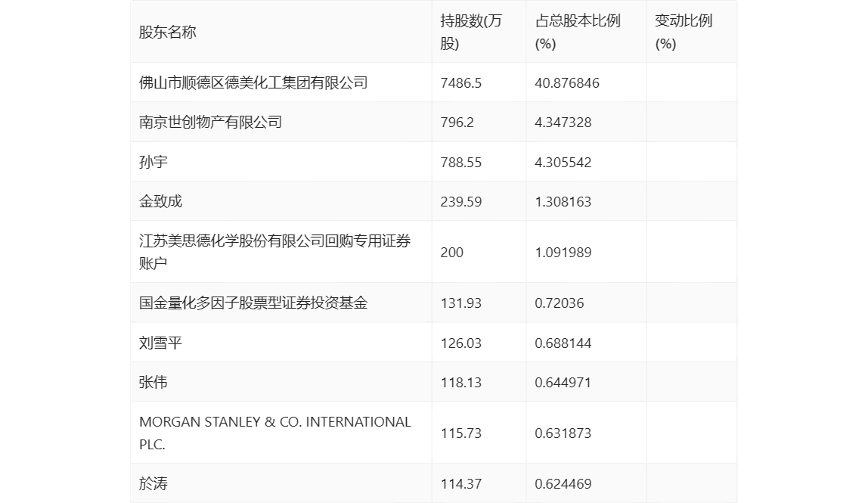Select the 7486.5 holdings value
The height and width of the screenshot is (503, 868).
(x=460, y=83)
